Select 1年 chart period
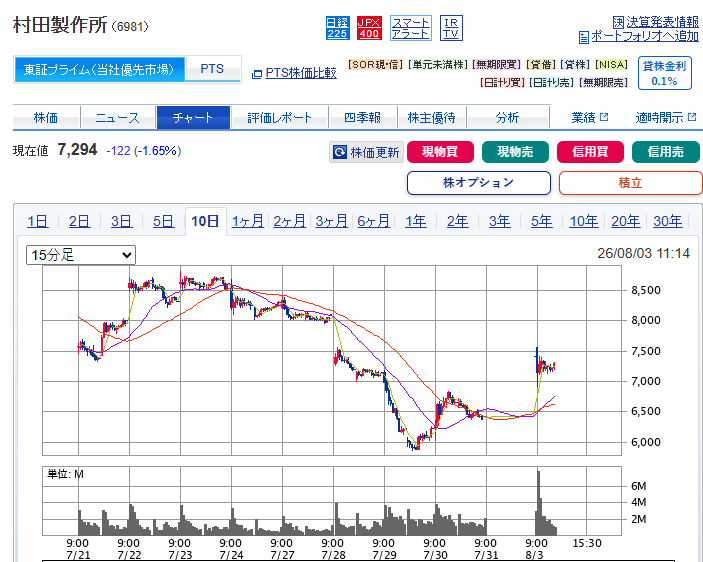The image size is (703, 562). pyautogui.click(x=416, y=221)
